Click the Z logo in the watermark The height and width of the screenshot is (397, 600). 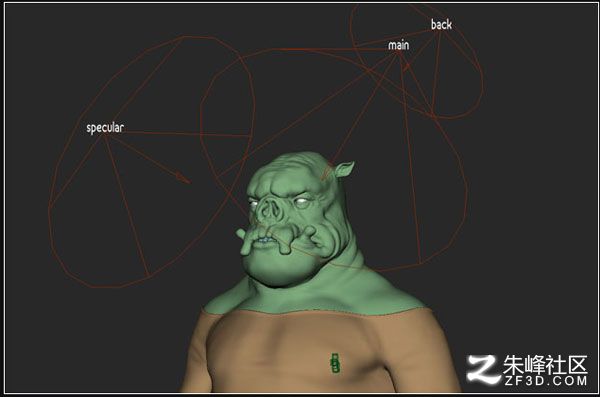click(x=483, y=369)
